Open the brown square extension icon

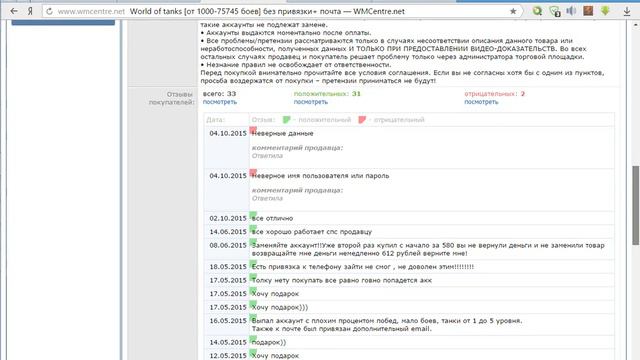coord(588,11)
